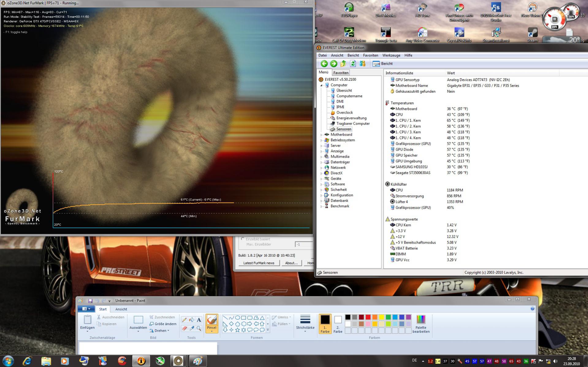Image resolution: width=588 pixels, height=367 pixels.
Task: Show hidden system tray icons arrow
Action: coord(423,361)
